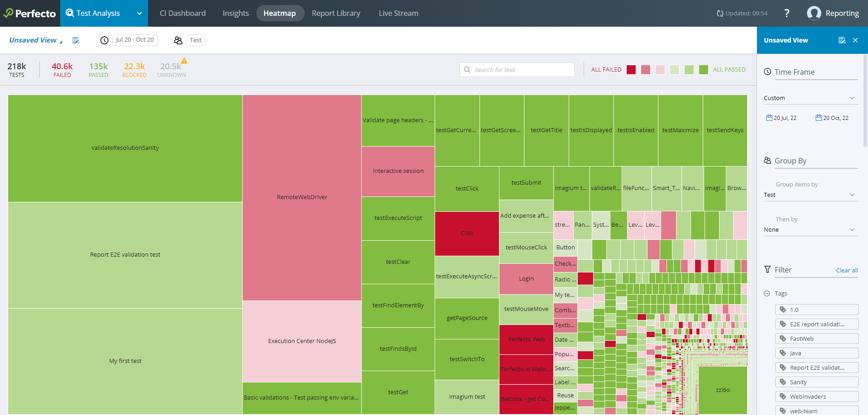The height and width of the screenshot is (415, 868).
Task: Click the help question mark icon
Action: (787, 14)
